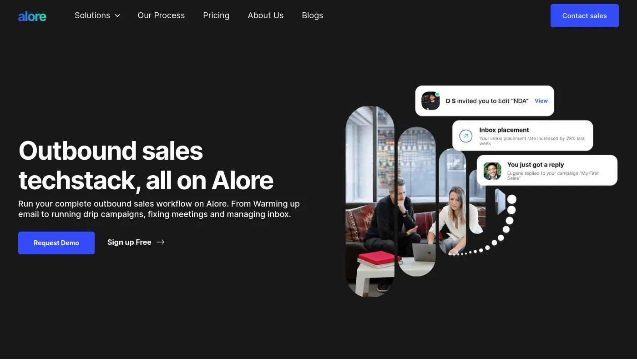The width and height of the screenshot is (637, 364).
Task: Open the Solutions menu
Action: click(x=97, y=15)
